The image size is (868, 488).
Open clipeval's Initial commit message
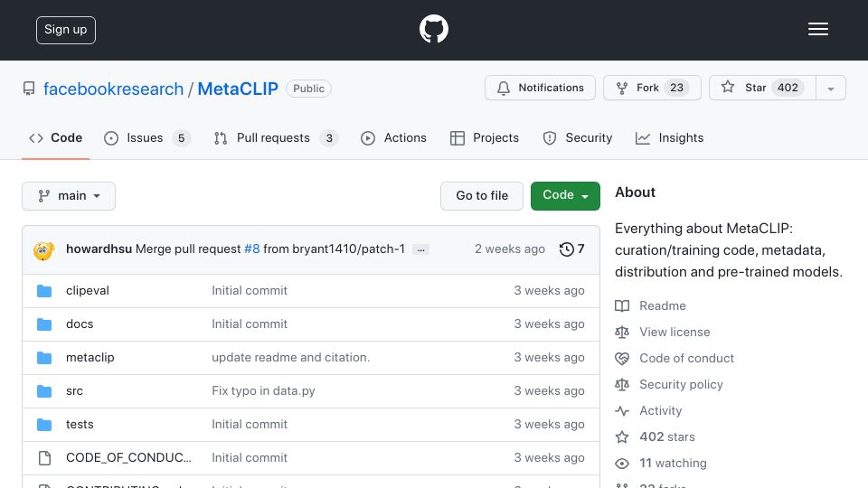click(x=250, y=290)
